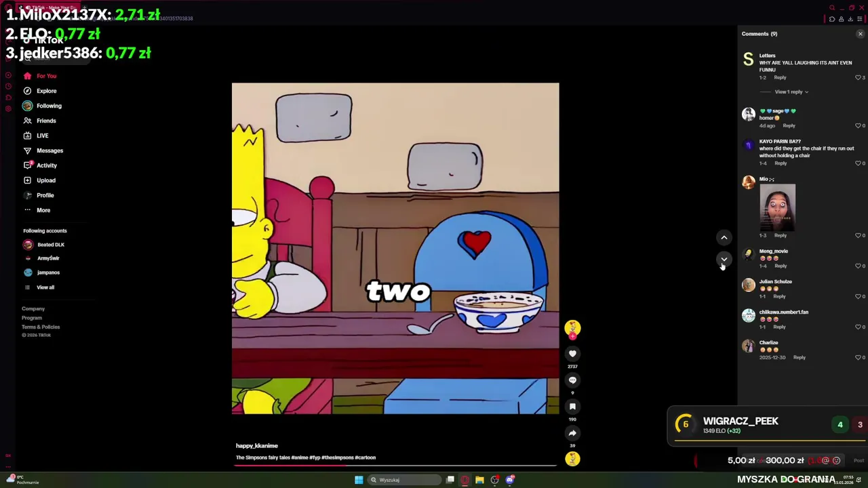Like the Mio comment with image
The image size is (868, 488).
click(x=859, y=236)
